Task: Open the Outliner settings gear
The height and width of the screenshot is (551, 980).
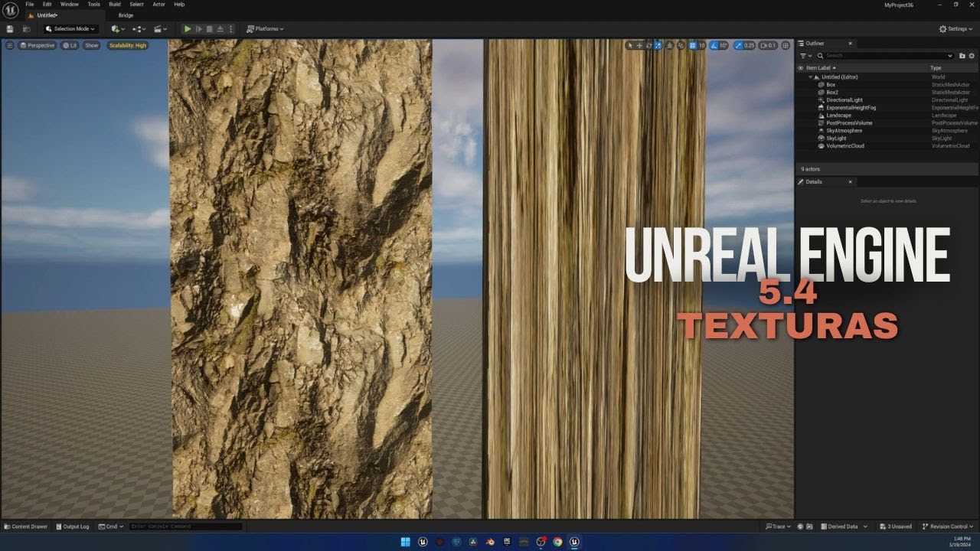Action: 972,55
